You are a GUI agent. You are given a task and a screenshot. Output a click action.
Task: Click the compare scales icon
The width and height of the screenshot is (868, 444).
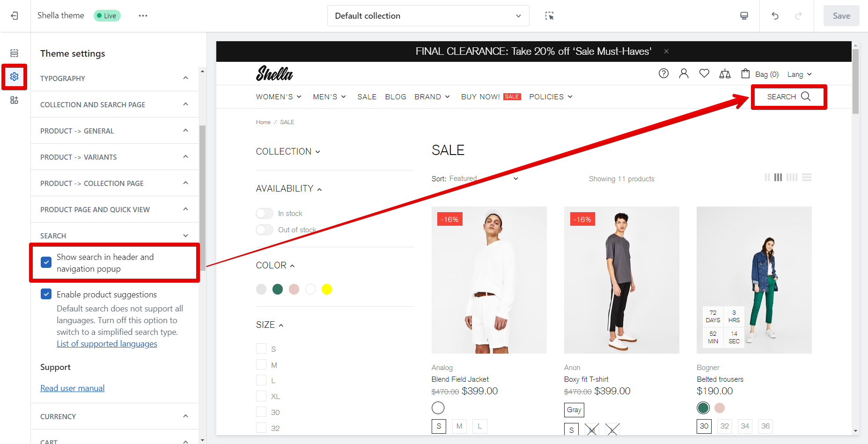point(725,74)
